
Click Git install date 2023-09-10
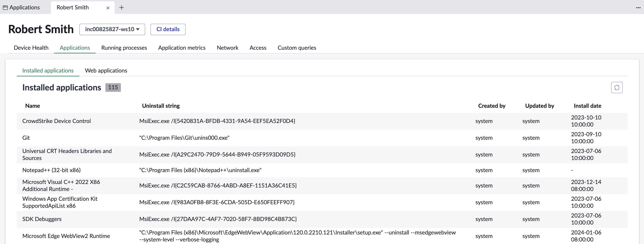586,138
